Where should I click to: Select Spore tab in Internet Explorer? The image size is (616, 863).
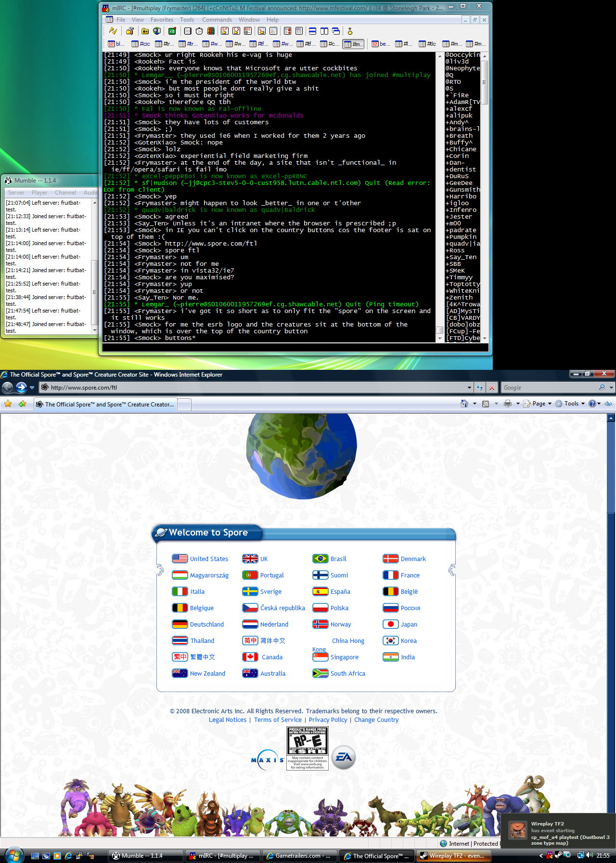tap(105, 404)
